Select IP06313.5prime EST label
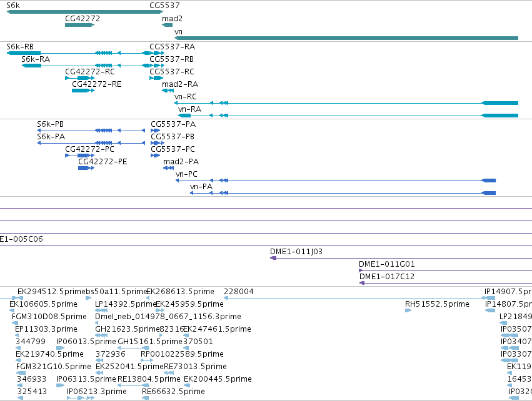The image size is (532, 401). click(x=86, y=380)
